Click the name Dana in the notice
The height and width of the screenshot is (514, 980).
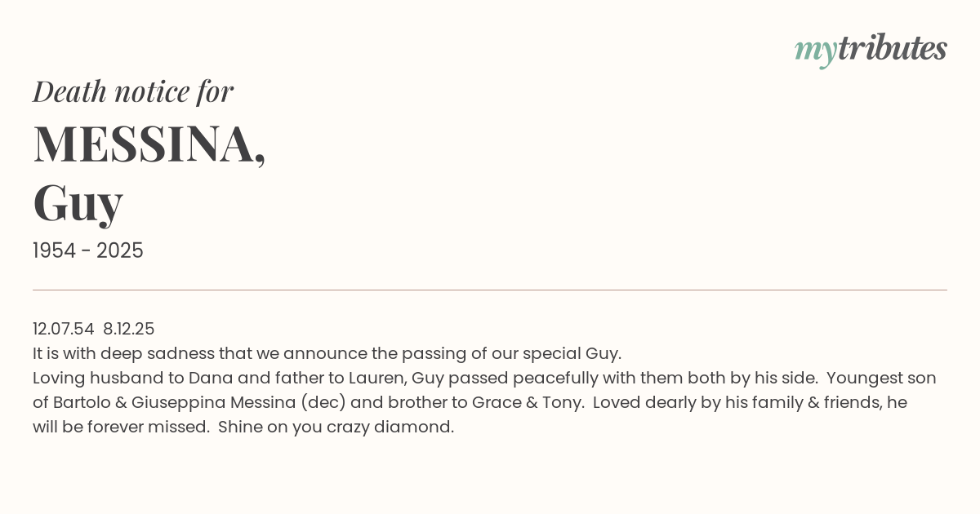[210, 378]
